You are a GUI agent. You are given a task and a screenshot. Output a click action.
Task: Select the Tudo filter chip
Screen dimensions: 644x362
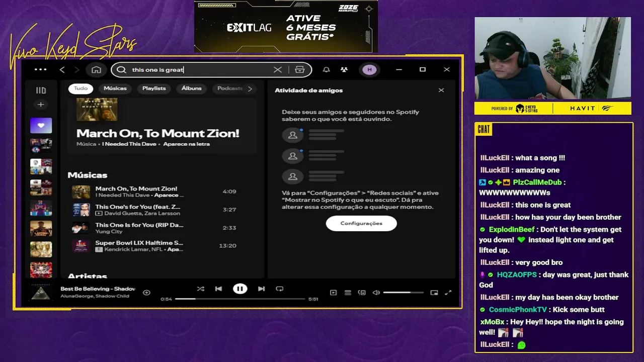pos(80,88)
